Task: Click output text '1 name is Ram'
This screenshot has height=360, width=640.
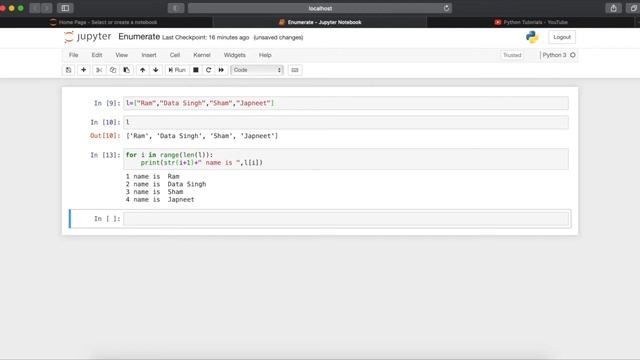Action: pyautogui.click(x=153, y=177)
